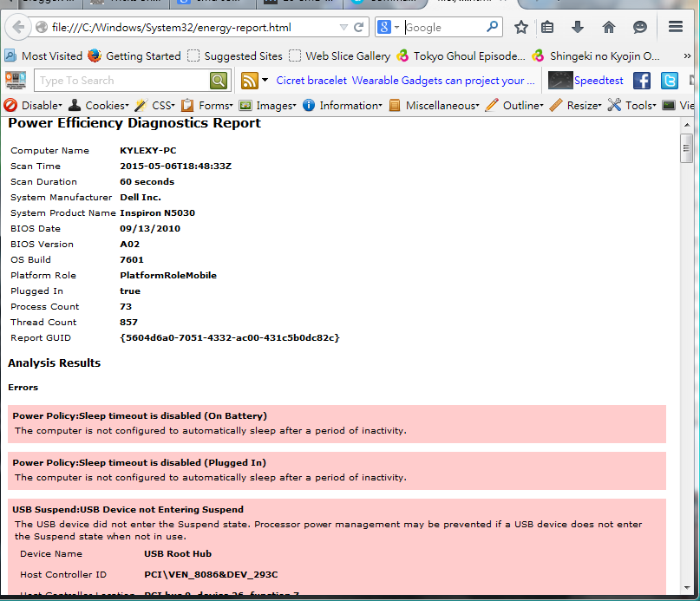The image size is (700, 601).
Task: Open Web Slice Gallery bookmark
Action: point(339,56)
